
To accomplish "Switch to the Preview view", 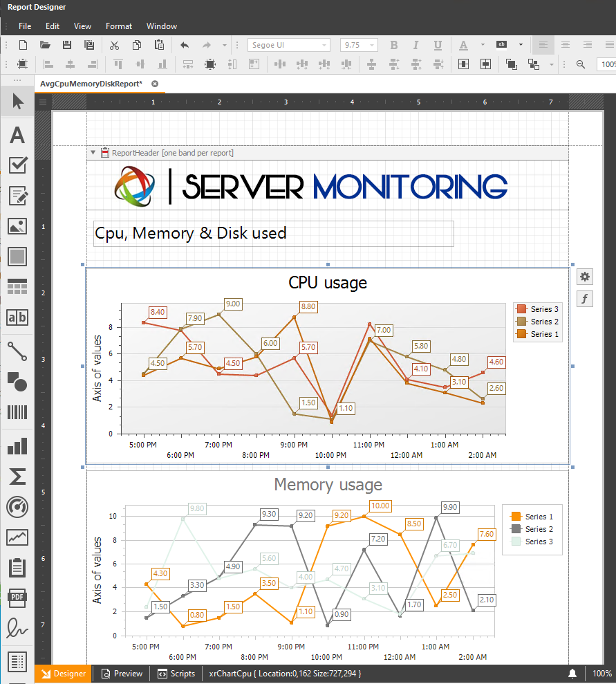I will tap(122, 674).
